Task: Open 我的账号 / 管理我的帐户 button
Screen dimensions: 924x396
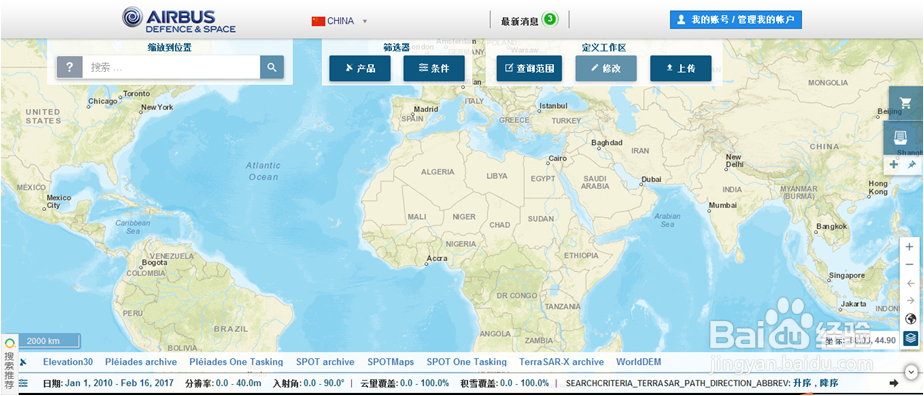Action: (735, 19)
